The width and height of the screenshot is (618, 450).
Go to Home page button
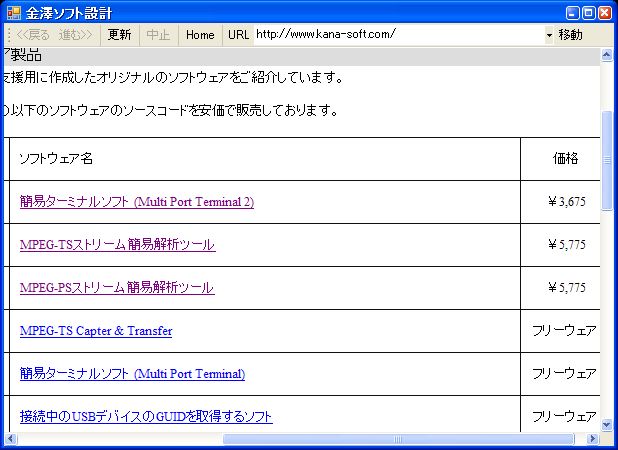pyautogui.click(x=200, y=35)
